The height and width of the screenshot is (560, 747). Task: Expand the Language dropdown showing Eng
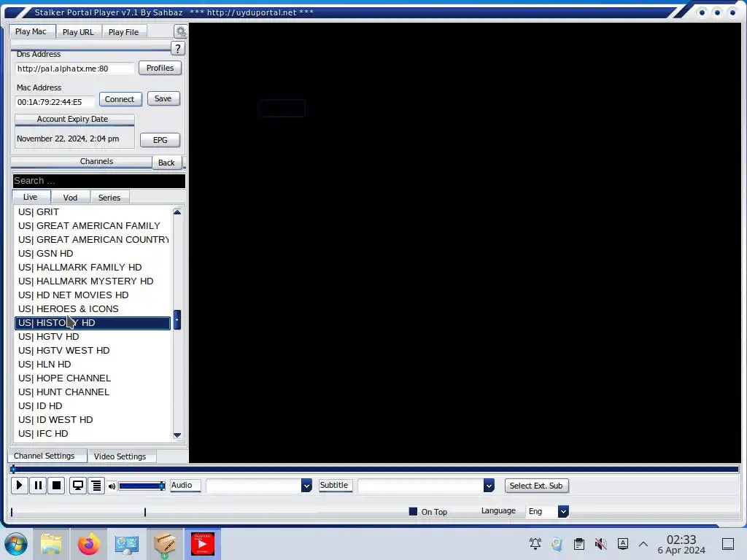coord(563,511)
